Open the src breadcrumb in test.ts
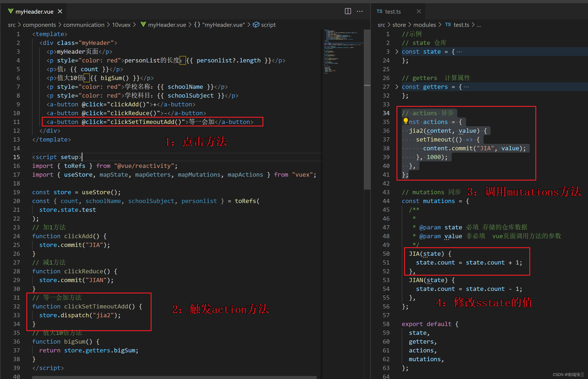The width and height of the screenshot is (588, 379). point(381,25)
